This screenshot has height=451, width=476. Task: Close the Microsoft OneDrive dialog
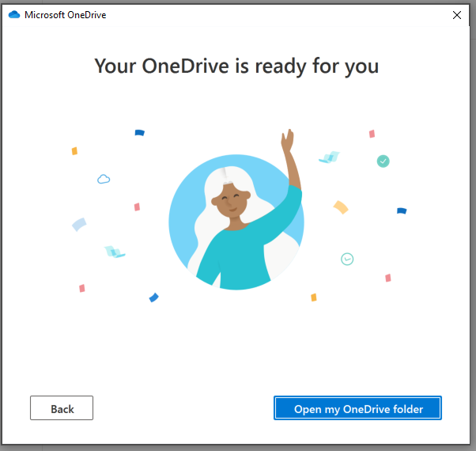(x=457, y=15)
